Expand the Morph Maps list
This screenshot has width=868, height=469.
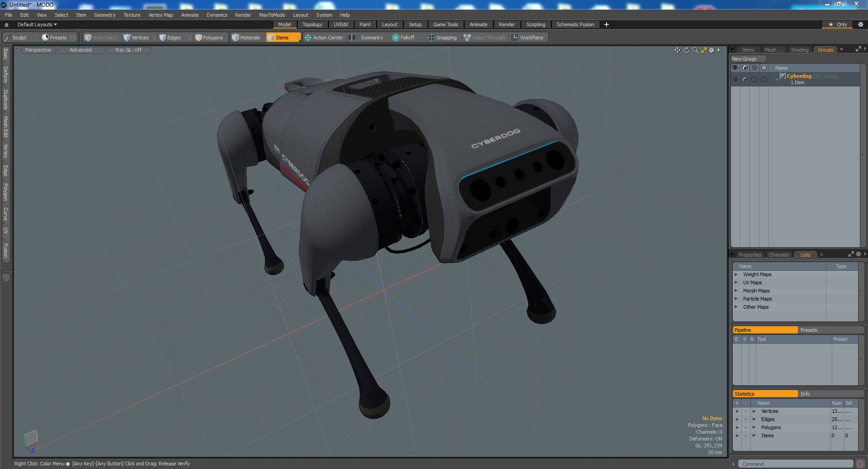(x=736, y=291)
